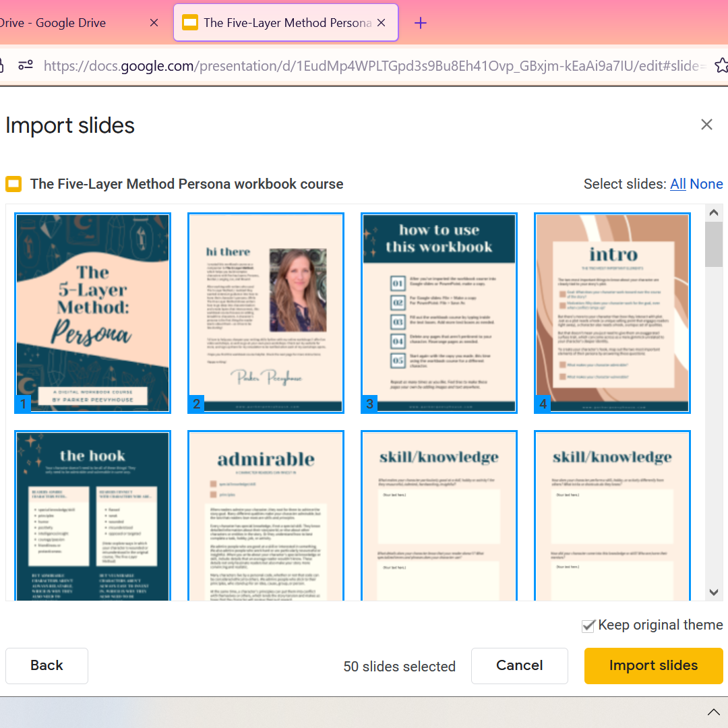Close the Import slides dialog
Viewport: 728px width, 728px height.
tap(706, 124)
